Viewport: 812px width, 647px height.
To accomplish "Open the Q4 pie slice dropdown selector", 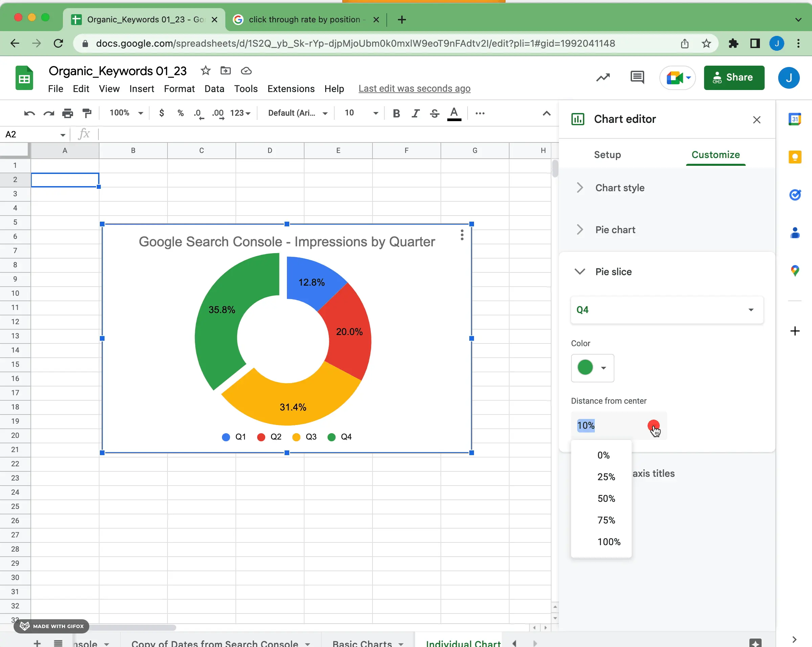I will pos(666,309).
